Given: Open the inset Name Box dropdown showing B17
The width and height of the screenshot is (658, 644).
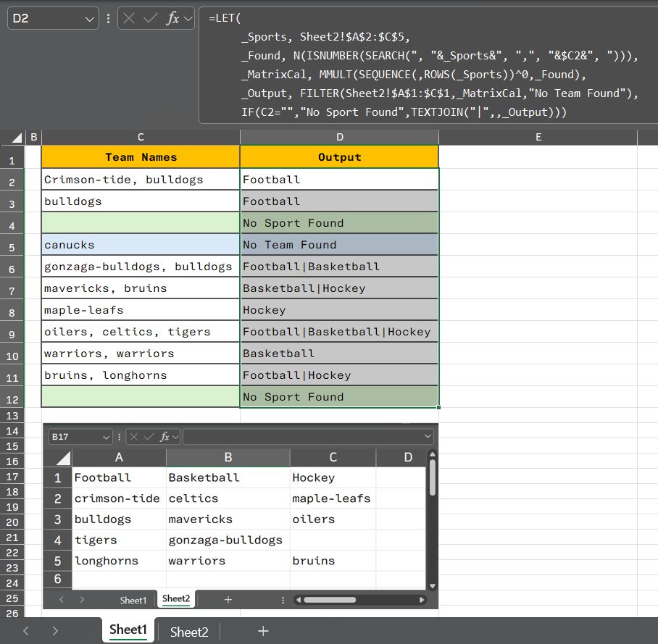Looking at the screenshot, I should point(107,437).
